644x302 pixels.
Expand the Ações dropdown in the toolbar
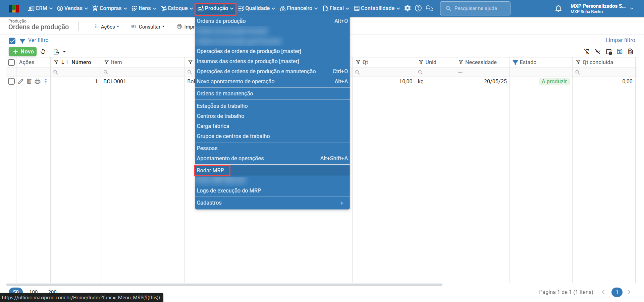[107, 27]
